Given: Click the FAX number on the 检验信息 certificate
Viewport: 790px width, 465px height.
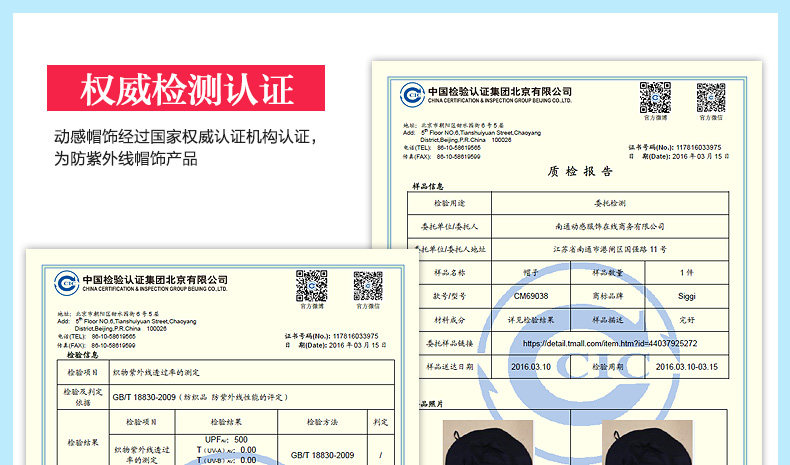Looking at the screenshot, I should pos(113,346).
